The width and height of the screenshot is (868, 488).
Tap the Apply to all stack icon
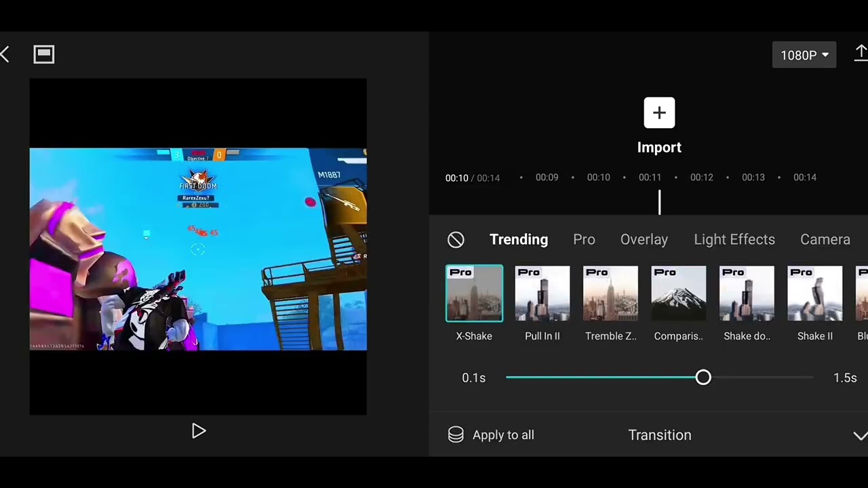click(x=456, y=435)
